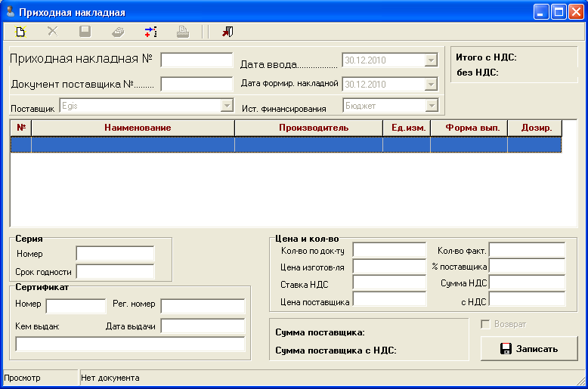Click the Приходная накладная № input field

[197, 60]
